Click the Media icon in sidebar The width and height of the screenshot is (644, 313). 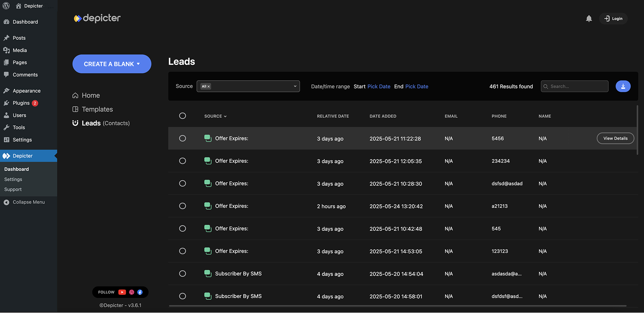click(6, 50)
